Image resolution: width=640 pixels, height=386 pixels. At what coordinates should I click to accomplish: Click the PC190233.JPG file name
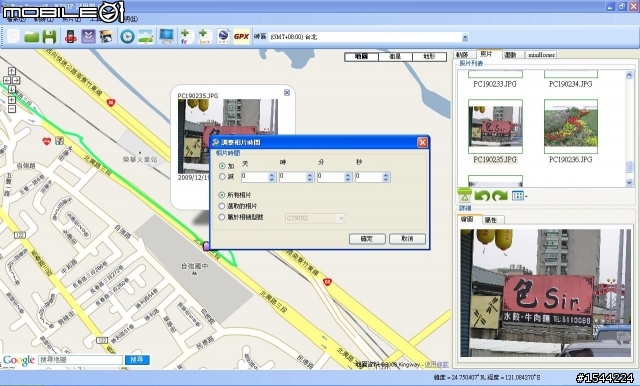point(495,84)
